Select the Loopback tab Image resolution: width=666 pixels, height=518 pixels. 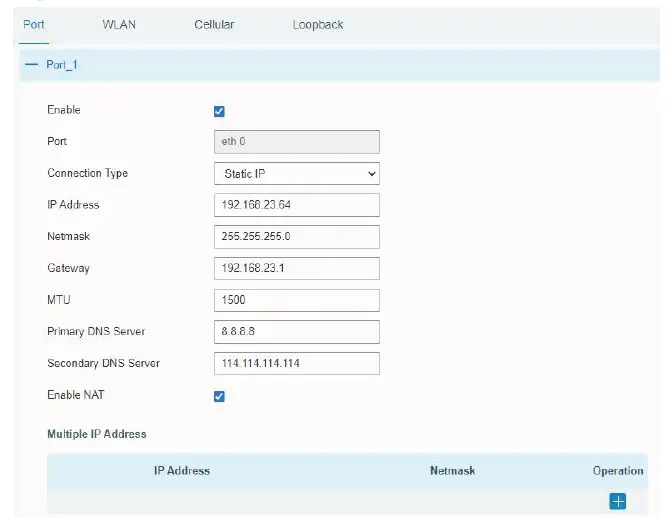tap(318, 25)
